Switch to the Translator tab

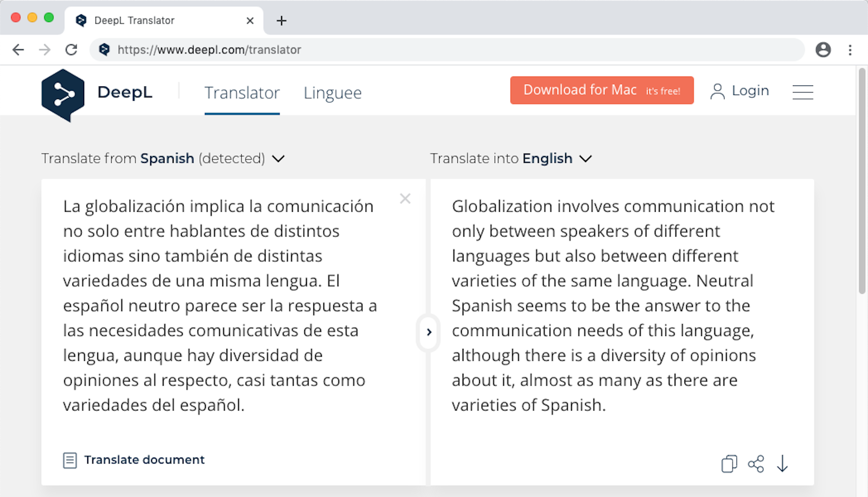click(x=242, y=93)
